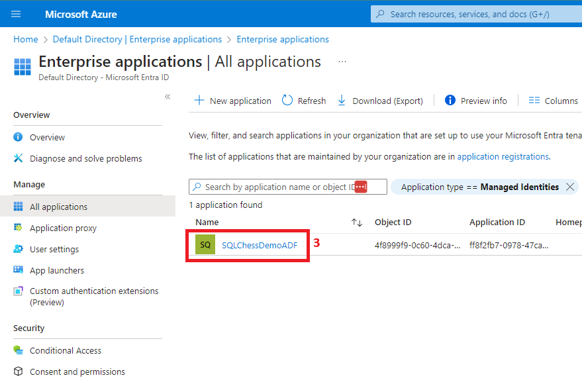
Task: Click the Conditional Access icon
Action: tap(18, 350)
